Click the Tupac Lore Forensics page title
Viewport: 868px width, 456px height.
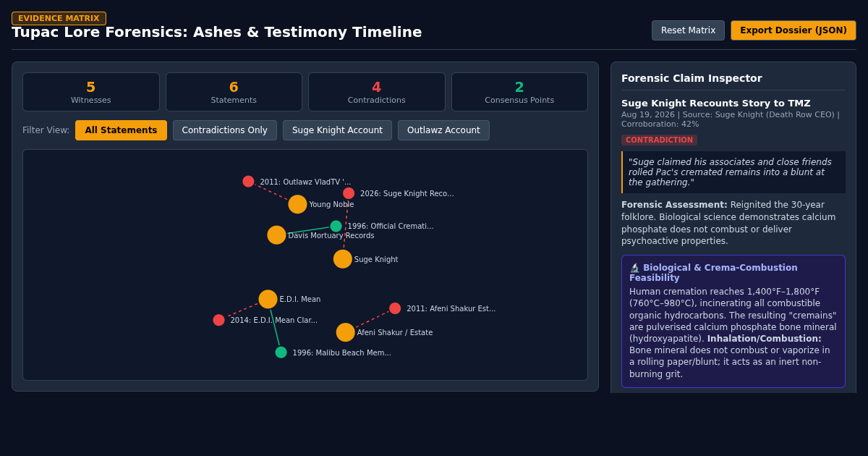[217, 32]
